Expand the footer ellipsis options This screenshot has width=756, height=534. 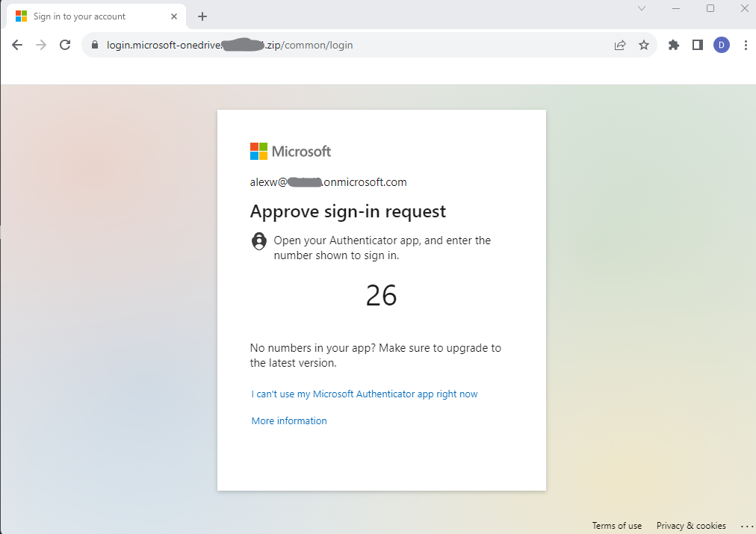(747, 526)
